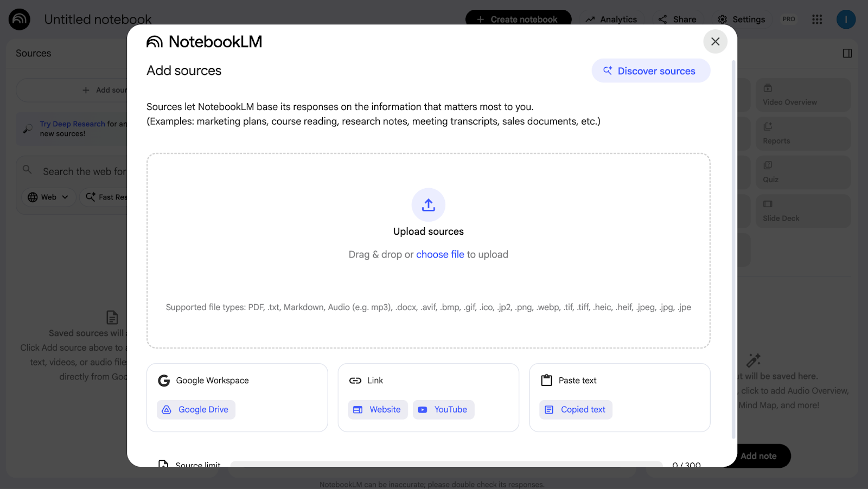This screenshot has width=868, height=489.
Task: Select the Copied text paste option
Action: pos(576,409)
